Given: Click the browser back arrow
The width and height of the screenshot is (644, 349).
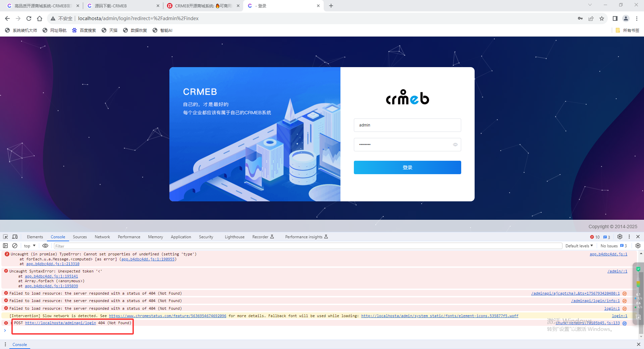Looking at the screenshot, I should click(7, 18).
